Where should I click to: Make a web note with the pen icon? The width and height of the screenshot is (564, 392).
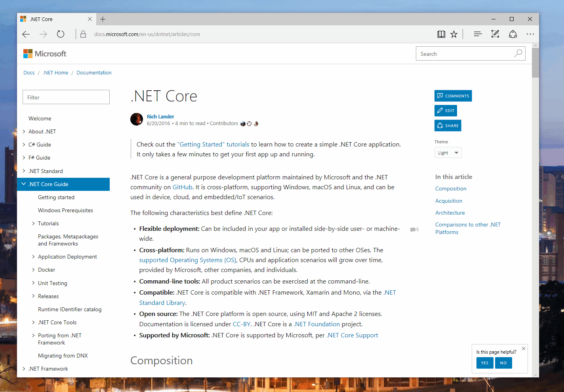[495, 34]
